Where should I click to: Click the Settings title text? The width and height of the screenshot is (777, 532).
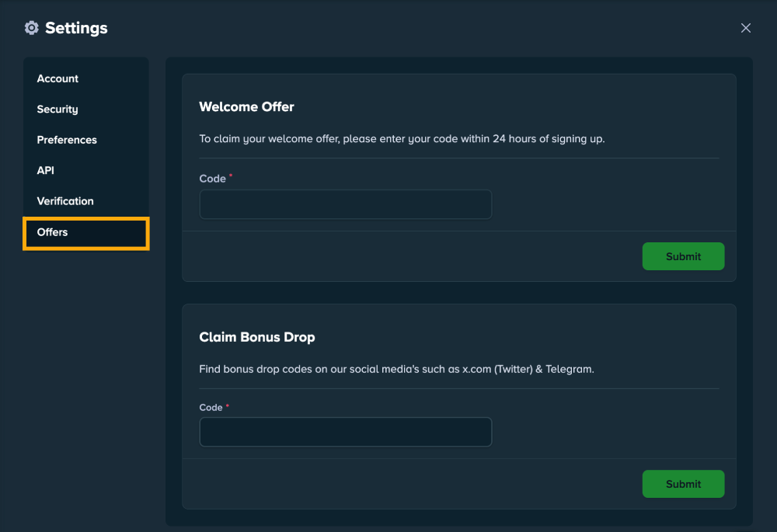click(x=76, y=28)
